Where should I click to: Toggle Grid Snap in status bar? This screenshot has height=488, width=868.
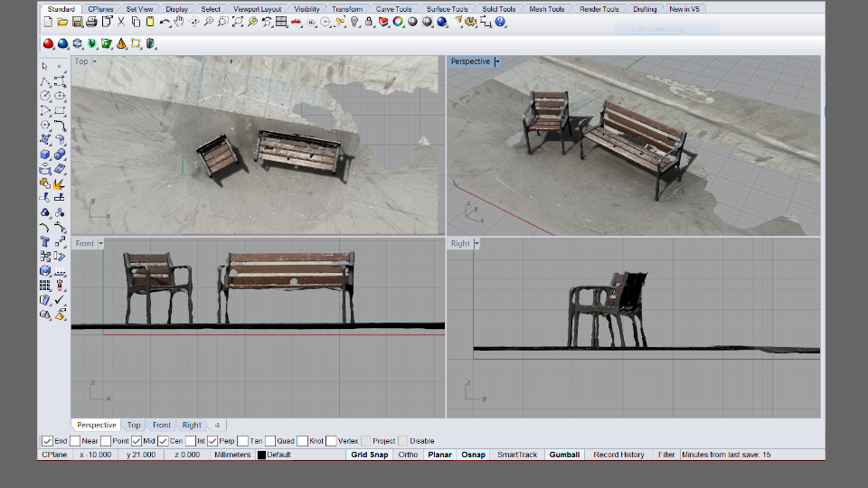369,455
